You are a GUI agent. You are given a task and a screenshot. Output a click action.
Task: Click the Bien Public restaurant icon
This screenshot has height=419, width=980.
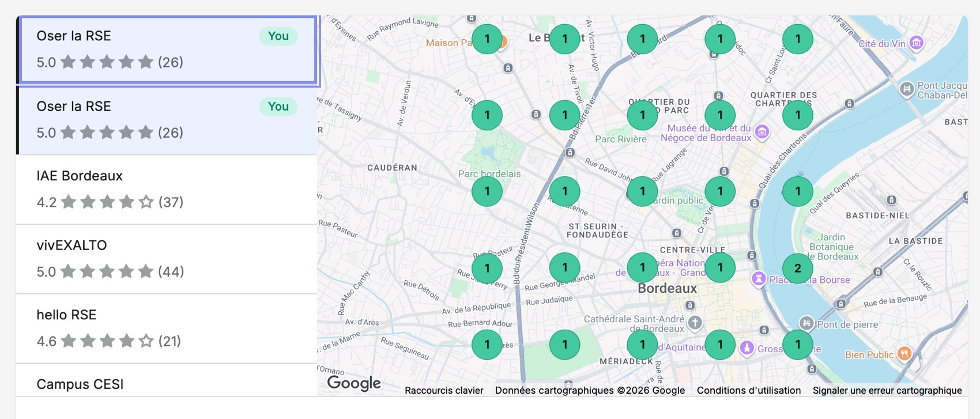pyautogui.click(x=904, y=354)
